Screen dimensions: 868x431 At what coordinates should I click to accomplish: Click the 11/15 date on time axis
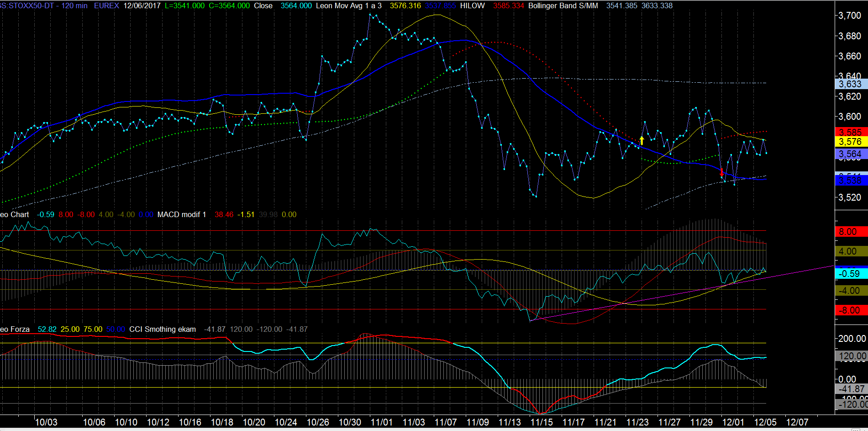click(x=542, y=422)
